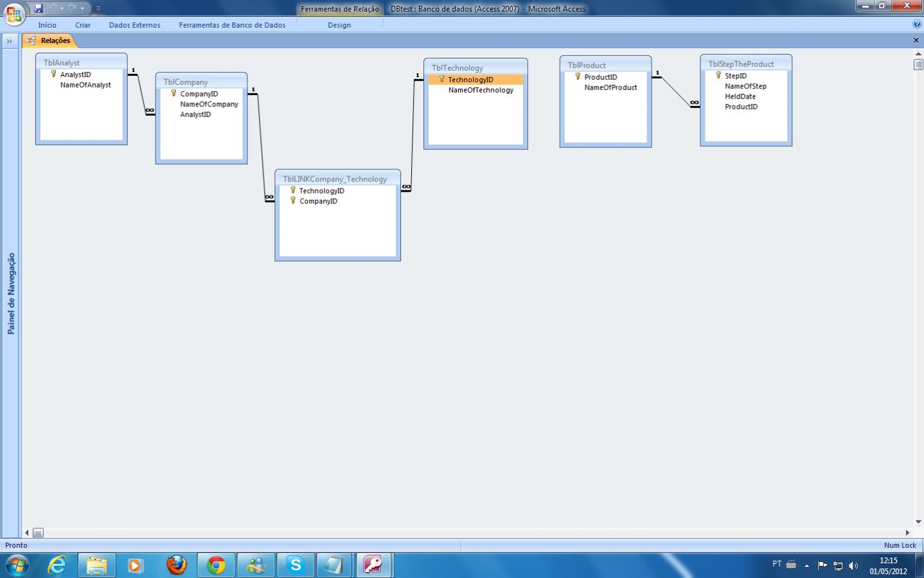Click the Access Help question icon
This screenshot has height=578, width=924.
(917, 24)
